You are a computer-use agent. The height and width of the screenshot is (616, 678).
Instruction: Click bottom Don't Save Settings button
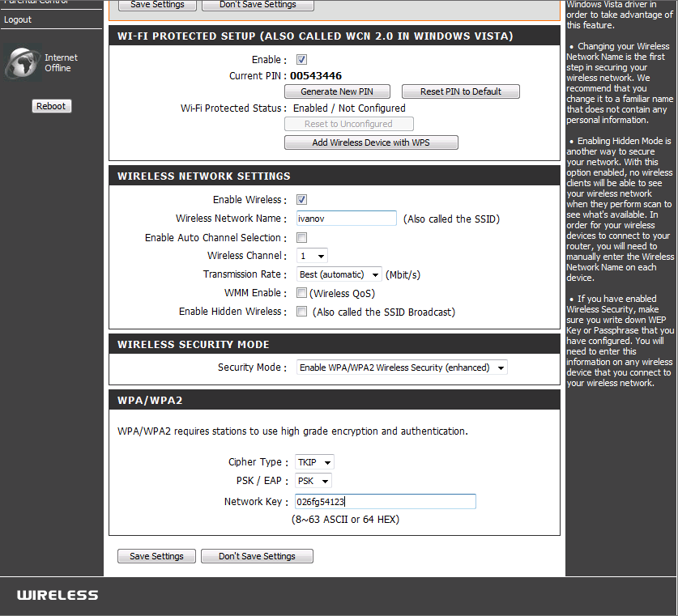click(258, 556)
